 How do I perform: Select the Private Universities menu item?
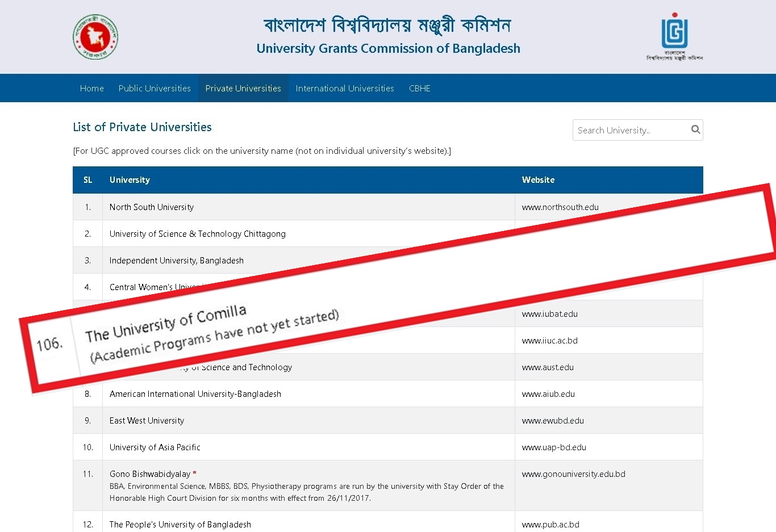(243, 88)
